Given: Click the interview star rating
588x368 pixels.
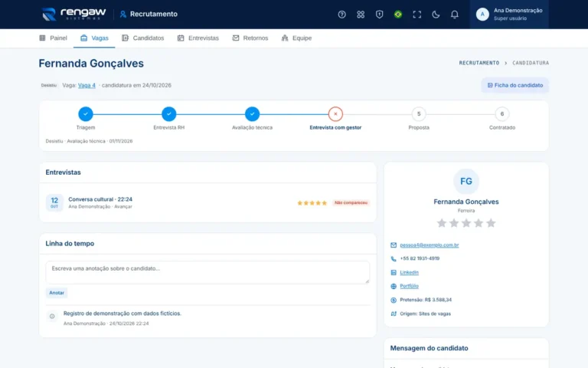Looking at the screenshot, I should click(x=312, y=202).
